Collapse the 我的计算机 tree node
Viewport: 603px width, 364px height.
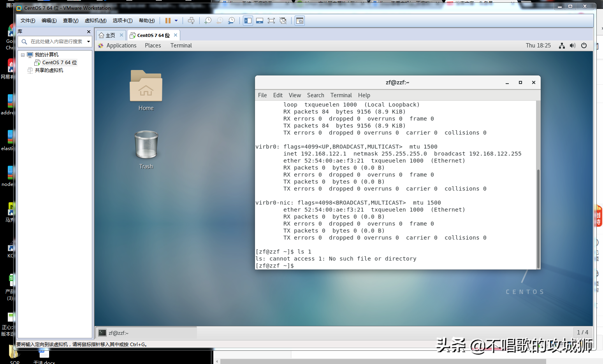point(23,55)
